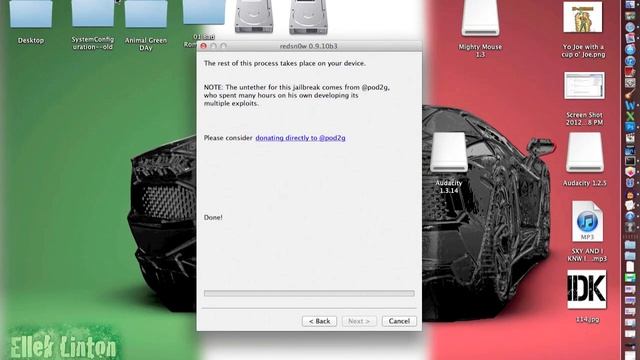Select the Audacity 1.3.14 disk icon

point(449,152)
